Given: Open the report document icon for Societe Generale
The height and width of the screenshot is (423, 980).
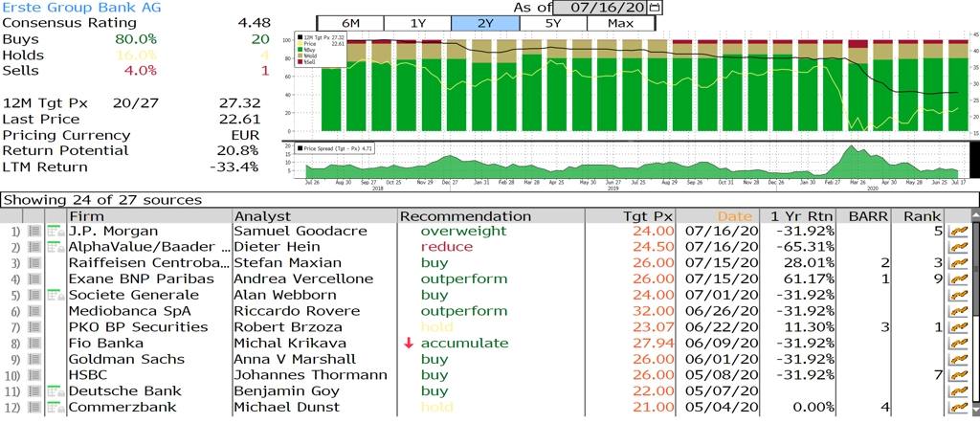Looking at the screenshot, I should coord(34,296).
